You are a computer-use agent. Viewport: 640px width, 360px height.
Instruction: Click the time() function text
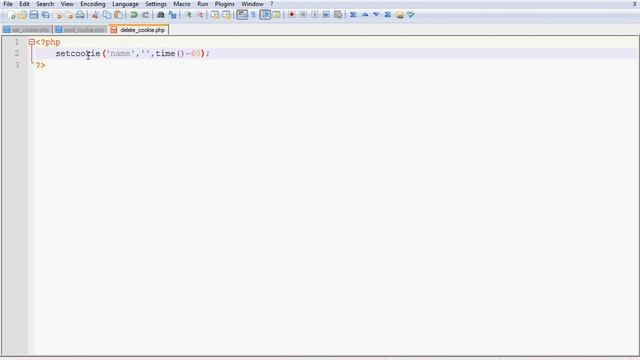[170, 53]
